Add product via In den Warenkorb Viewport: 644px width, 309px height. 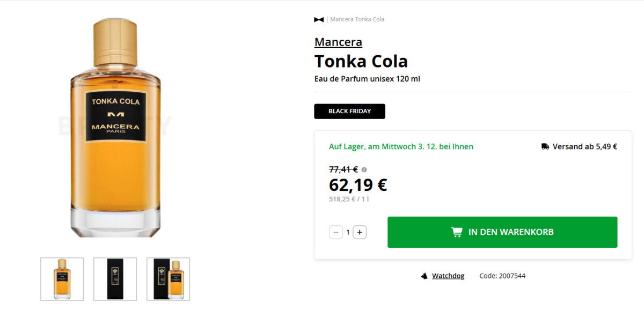(502, 232)
